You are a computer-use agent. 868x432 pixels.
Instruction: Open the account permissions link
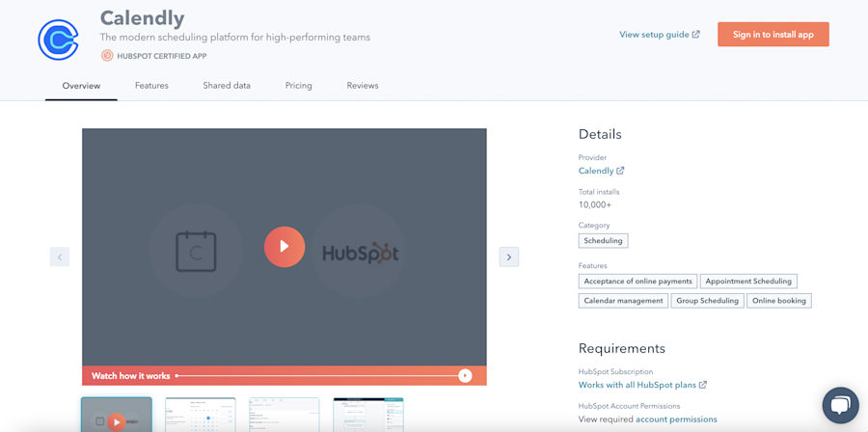676,419
